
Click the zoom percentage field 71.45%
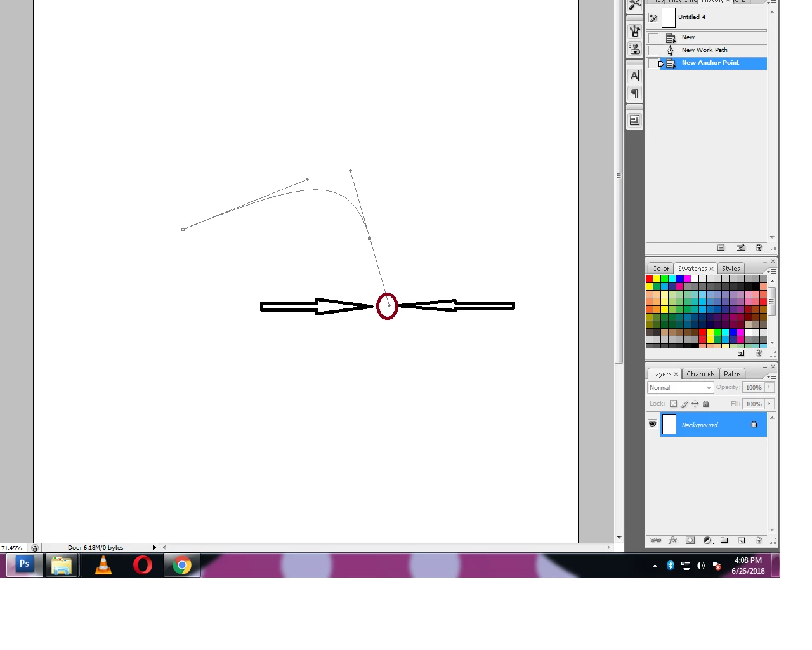point(13,548)
